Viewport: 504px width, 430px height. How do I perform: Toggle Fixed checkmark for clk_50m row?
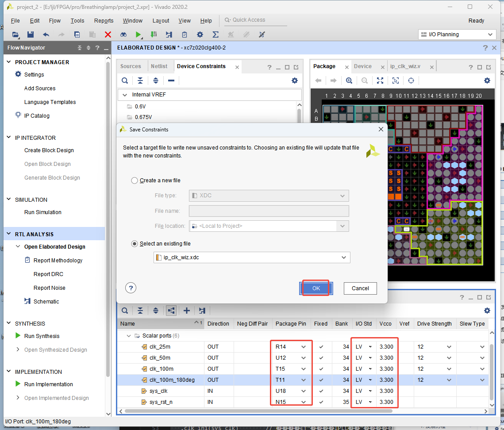(x=321, y=358)
